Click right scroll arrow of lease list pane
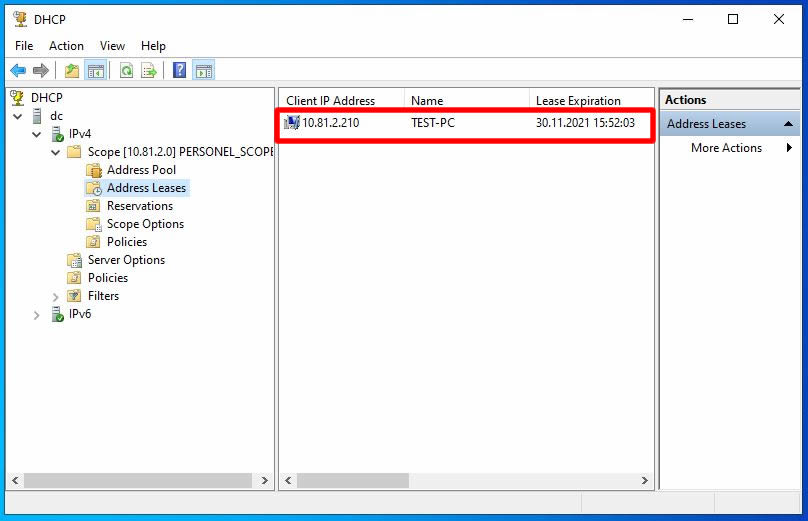808x521 pixels. [644, 480]
